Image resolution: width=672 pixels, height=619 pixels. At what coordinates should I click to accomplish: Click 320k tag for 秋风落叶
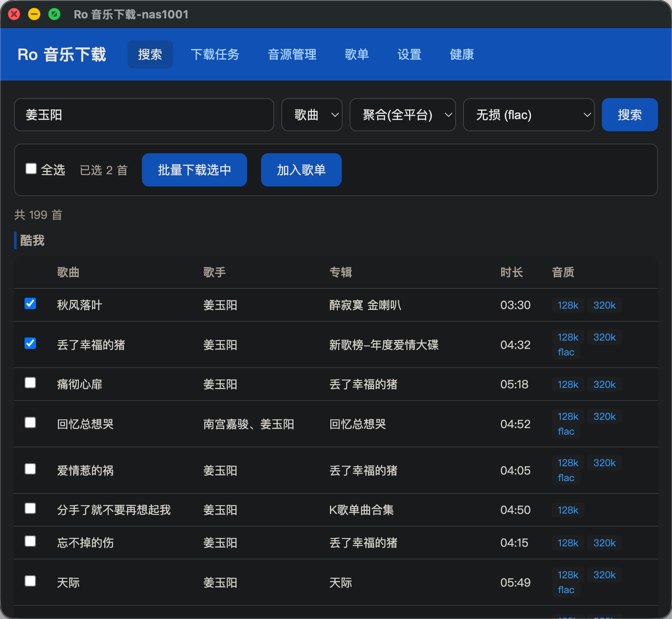click(x=605, y=305)
